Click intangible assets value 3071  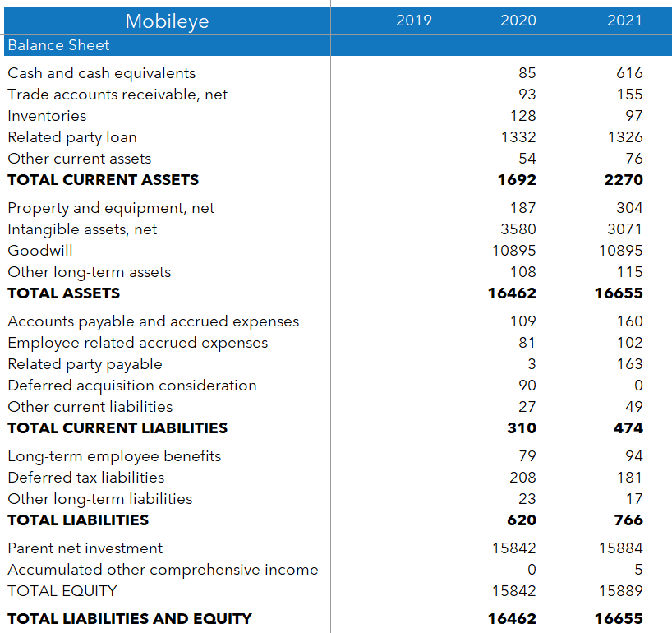pyautogui.click(x=625, y=229)
